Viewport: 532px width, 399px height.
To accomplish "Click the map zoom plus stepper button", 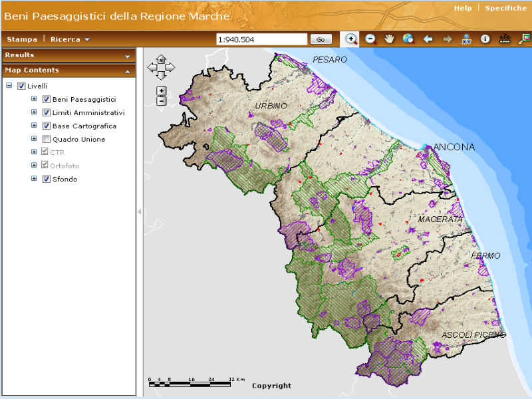I will pos(161,90).
